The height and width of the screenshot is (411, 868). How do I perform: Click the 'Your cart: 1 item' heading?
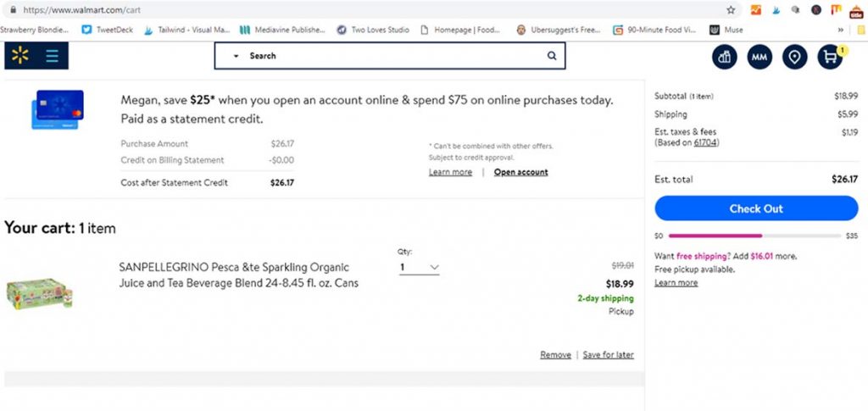60,228
